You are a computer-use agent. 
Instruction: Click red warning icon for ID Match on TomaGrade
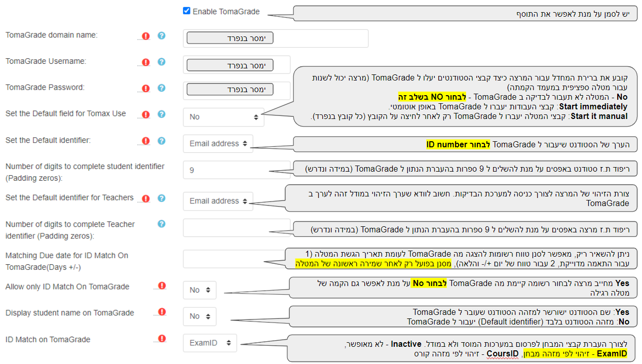coord(162,339)
